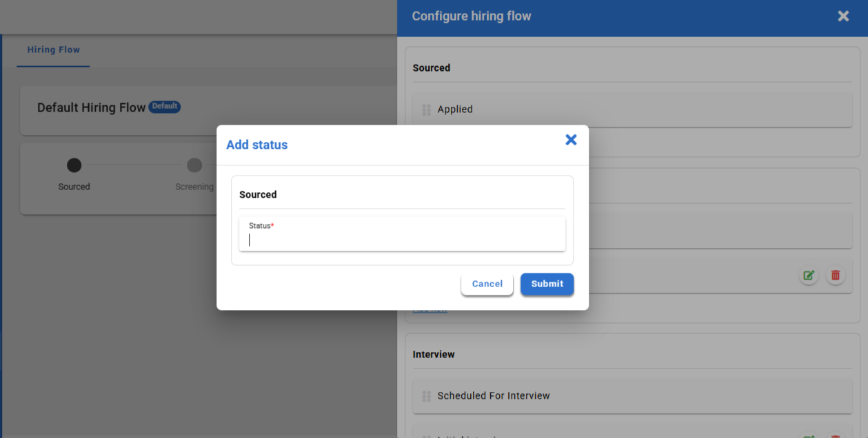Click the Sourced label inside dialog
Viewport: 868px width, 438px height.
(x=258, y=195)
